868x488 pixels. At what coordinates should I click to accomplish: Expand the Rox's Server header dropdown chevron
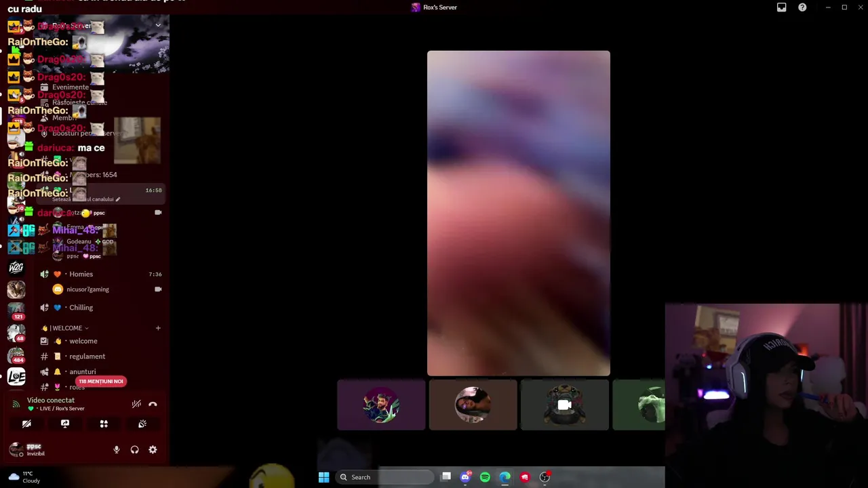(158, 25)
